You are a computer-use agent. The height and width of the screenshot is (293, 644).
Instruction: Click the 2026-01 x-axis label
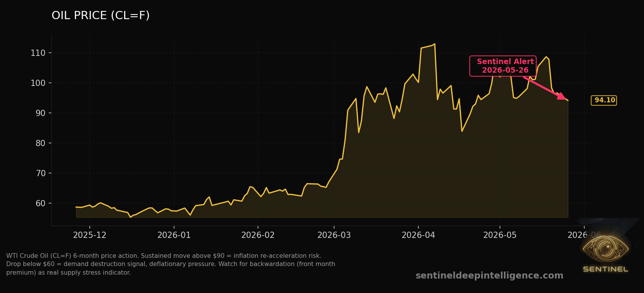click(174, 235)
